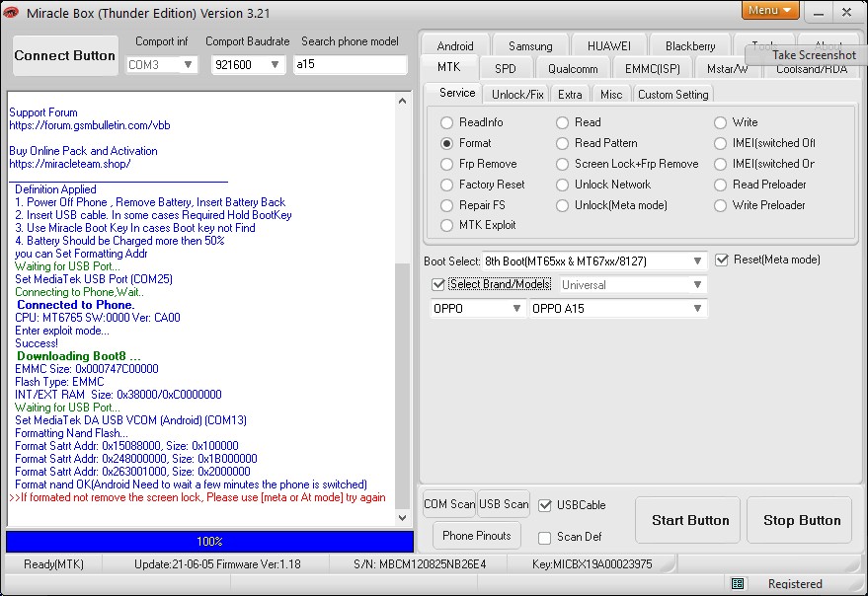This screenshot has height=596, width=868.
Task: Toggle the Scan Def checkbox
Action: [x=545, y=538]
